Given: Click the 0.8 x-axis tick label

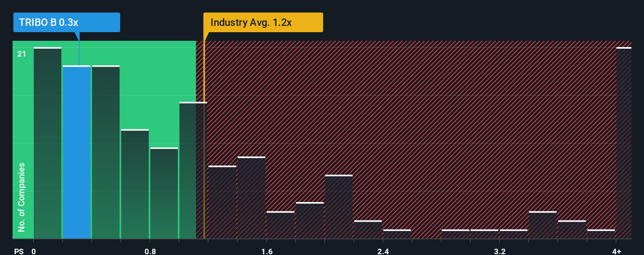Looking at the screenshot, I should tap(150, 251).
